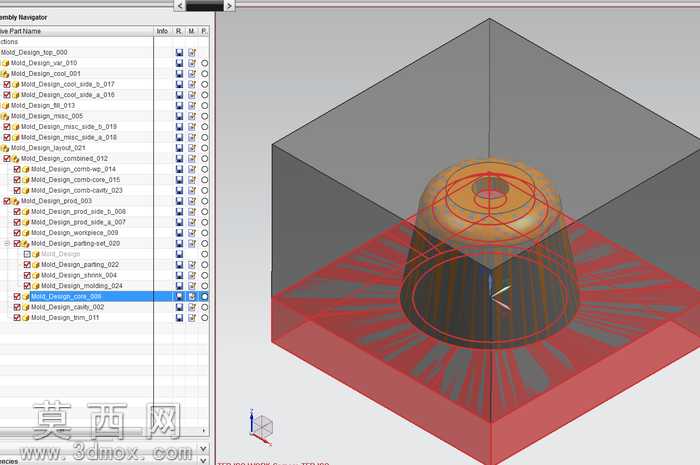The image size is (700, 465).
Task: Select Mold_Design_prod_side_a_007 in the tree
Action: [x=79, y=222]
